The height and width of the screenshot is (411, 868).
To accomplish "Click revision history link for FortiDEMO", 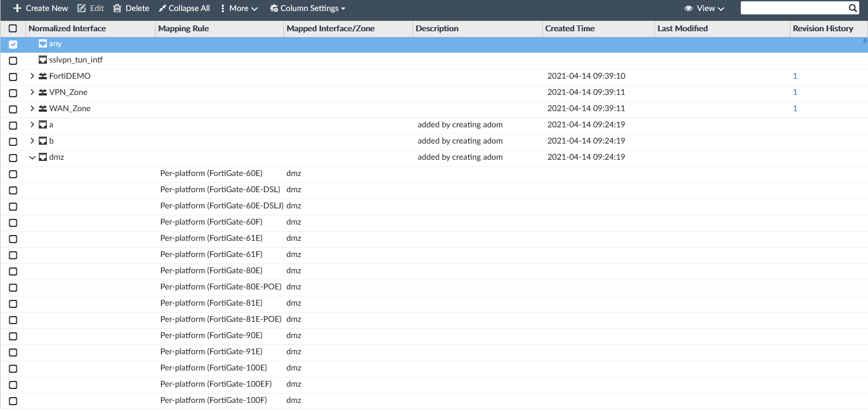I will tap(795, 75).
